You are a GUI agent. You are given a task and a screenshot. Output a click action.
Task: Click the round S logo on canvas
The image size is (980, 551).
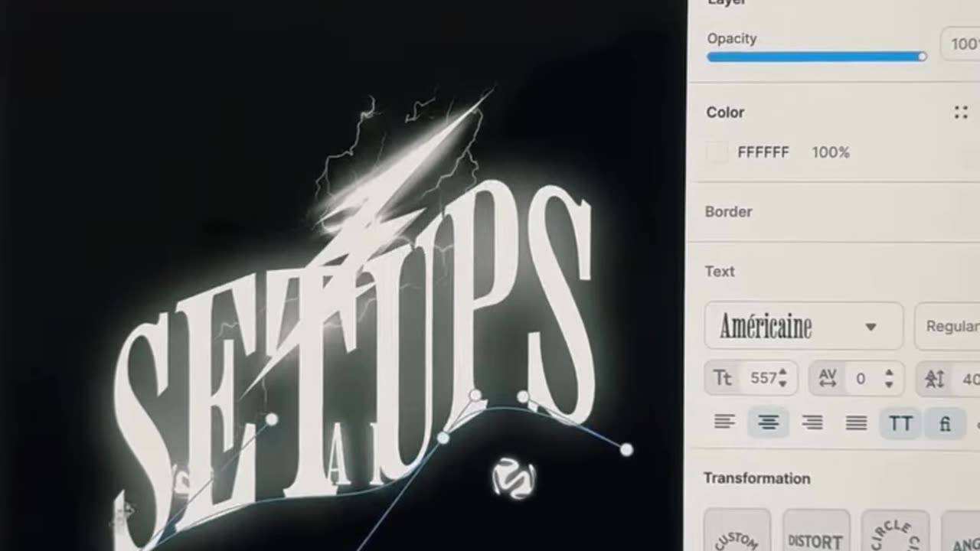click(513, 478)
